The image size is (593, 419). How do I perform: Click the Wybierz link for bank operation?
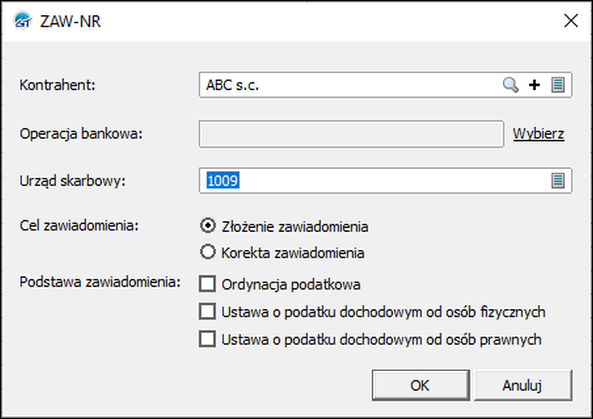(539, 134)
